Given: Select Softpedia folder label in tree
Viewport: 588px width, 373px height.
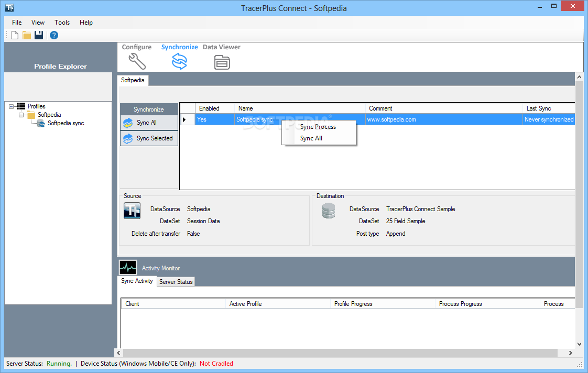Looking at the screenshot, I should pyautogui.click(x=49, y=115).
